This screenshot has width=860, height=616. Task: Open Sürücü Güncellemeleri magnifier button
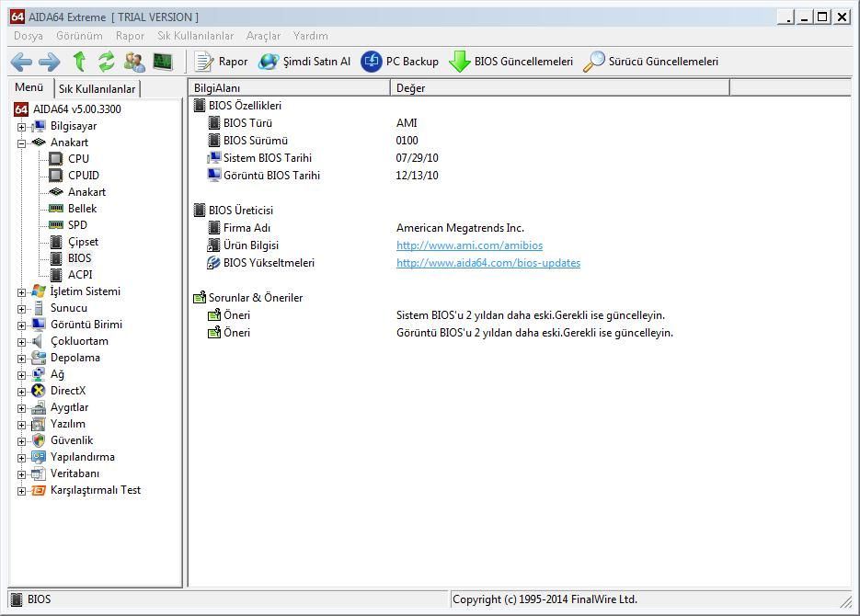(650, 62)
